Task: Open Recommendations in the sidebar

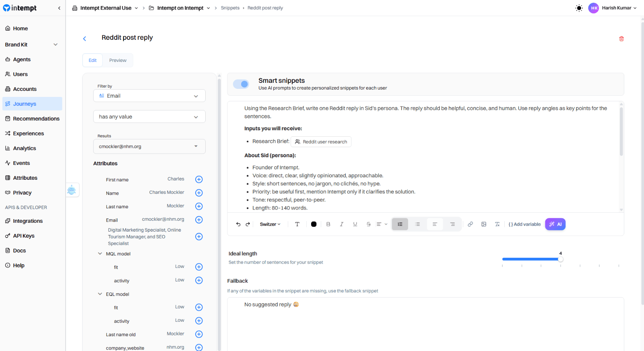Action: pyautogui.click(x=32, y=119)
